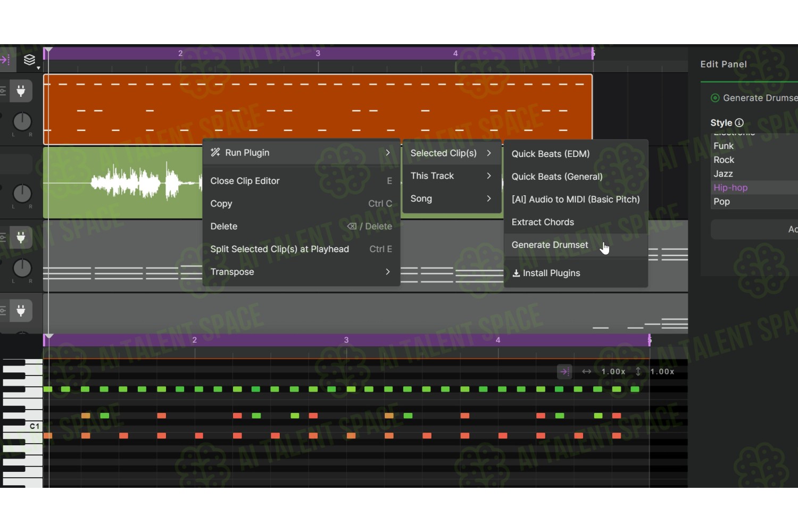The width and height of the screenshot is (798, 532).
Task: Click the Edit Panel title
Action: pos(724,64)
